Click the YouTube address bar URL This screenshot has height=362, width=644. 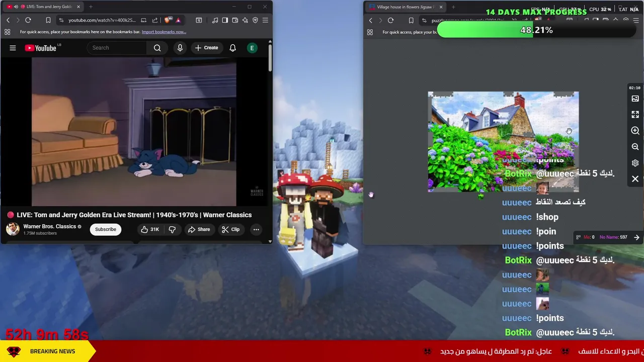(x=102, y=20)
